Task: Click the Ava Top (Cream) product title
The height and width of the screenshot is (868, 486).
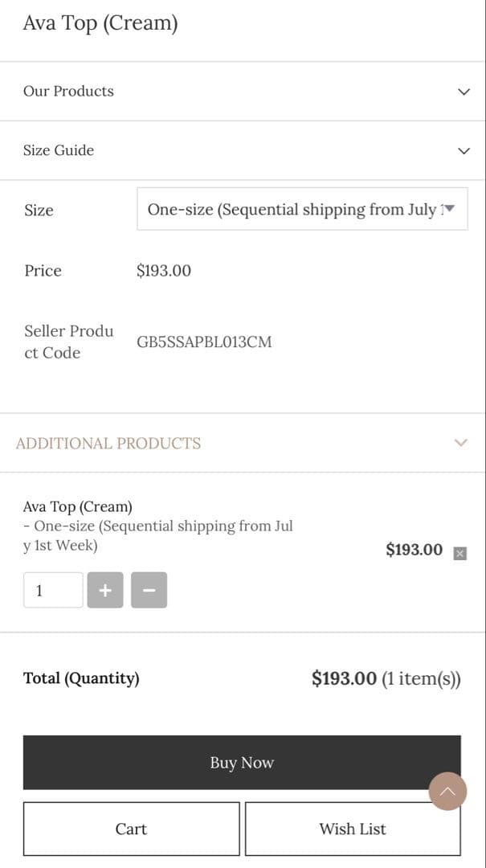Action: point(100,23)
